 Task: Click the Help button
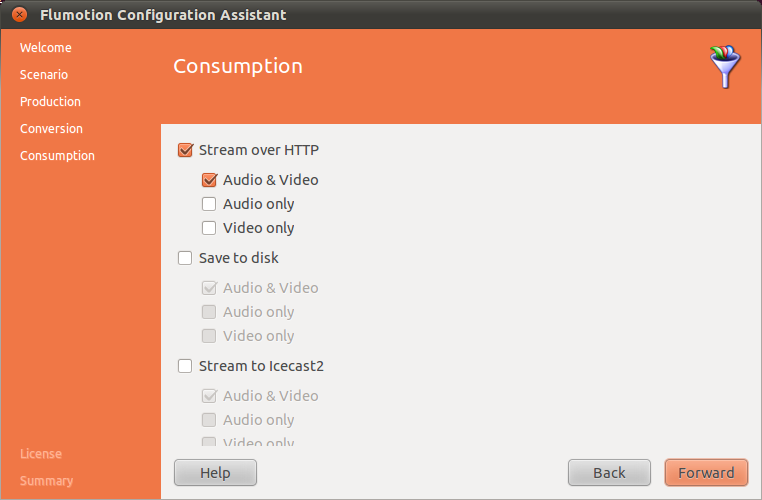[215, 473]
